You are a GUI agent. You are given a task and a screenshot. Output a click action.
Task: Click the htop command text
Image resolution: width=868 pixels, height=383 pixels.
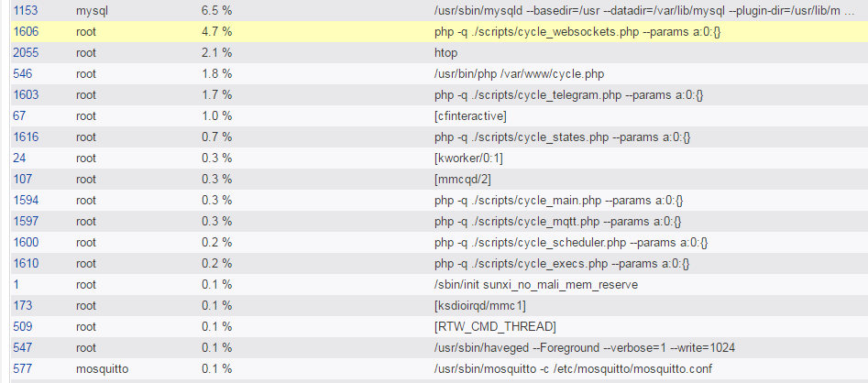[445, 52]
